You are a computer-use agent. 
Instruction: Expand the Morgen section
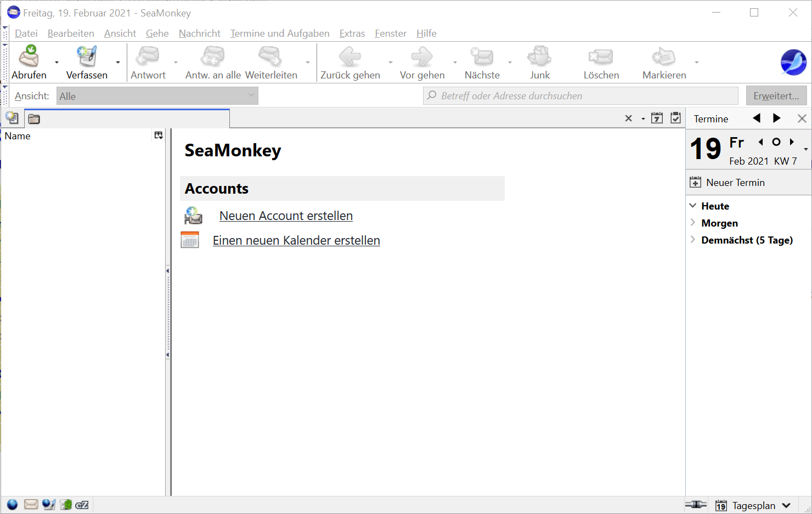(x=693, y=223)
